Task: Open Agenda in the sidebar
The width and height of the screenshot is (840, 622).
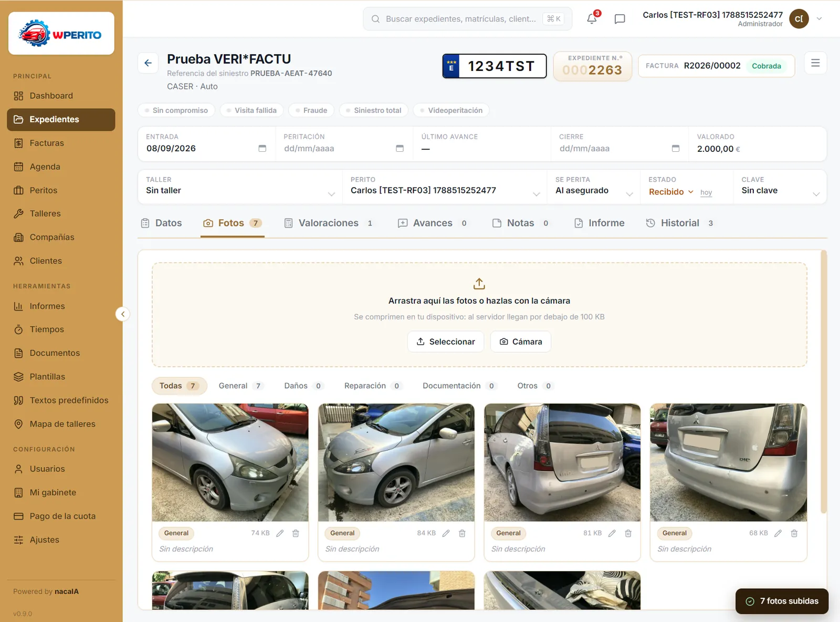Action: coord(61,167)
